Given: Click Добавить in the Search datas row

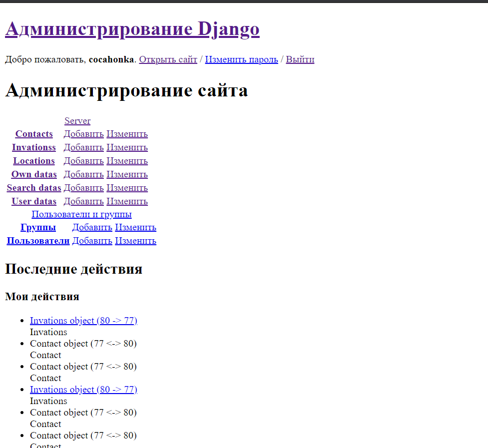Looking at the screenshot, I should [84, 188].
